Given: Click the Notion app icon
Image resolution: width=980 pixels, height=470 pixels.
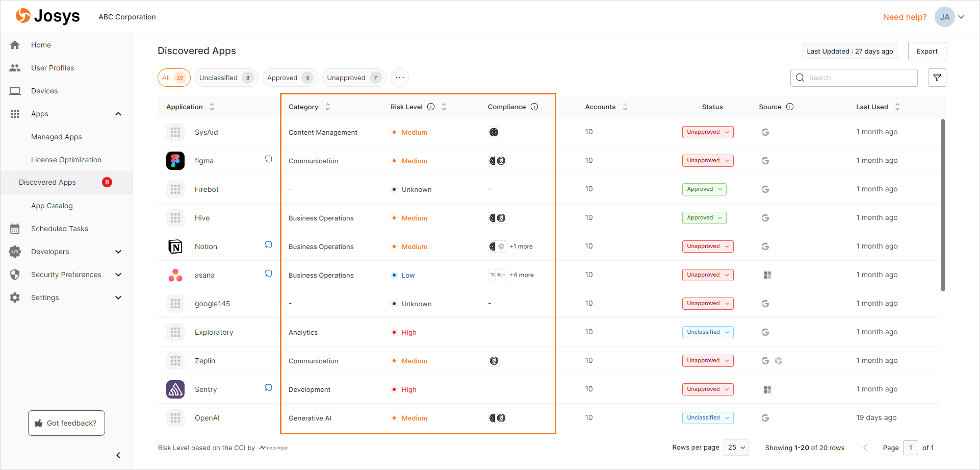Looking at the screenshot, I should (175, 246).
